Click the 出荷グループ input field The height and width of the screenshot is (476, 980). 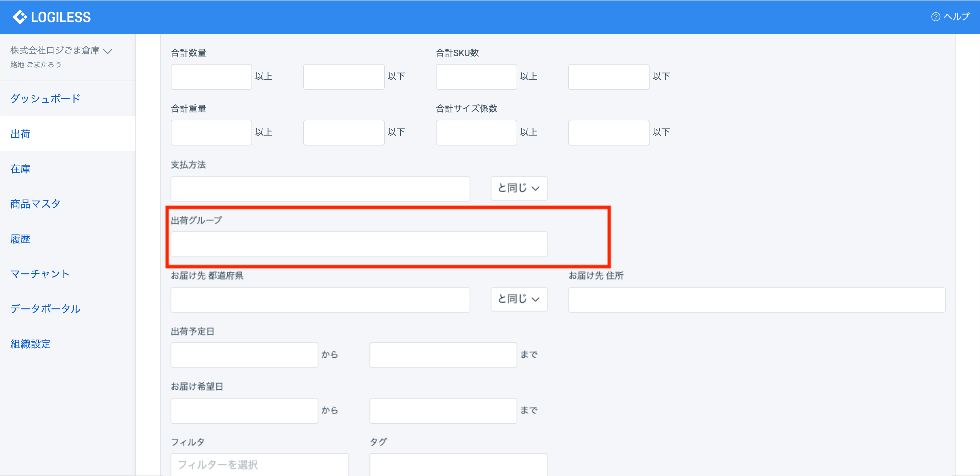[x=359, y=244]
